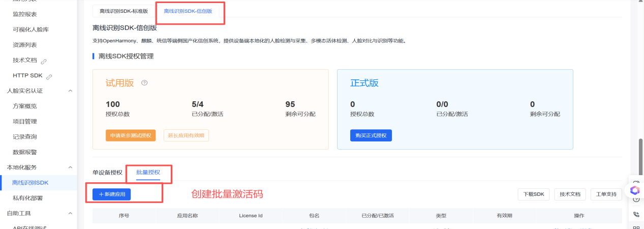Collapse the 本地化服务 menu group
The image size is (644, 229).
[70, 167]
